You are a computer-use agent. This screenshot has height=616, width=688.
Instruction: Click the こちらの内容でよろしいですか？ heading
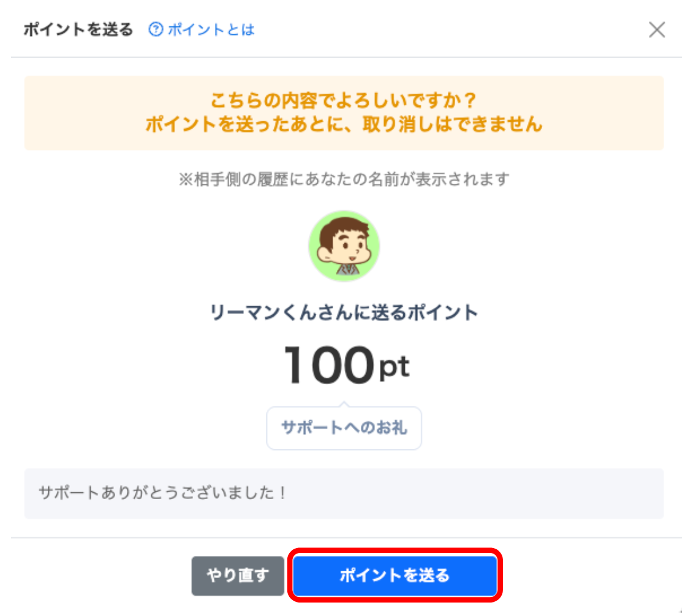tap(344, 99)
